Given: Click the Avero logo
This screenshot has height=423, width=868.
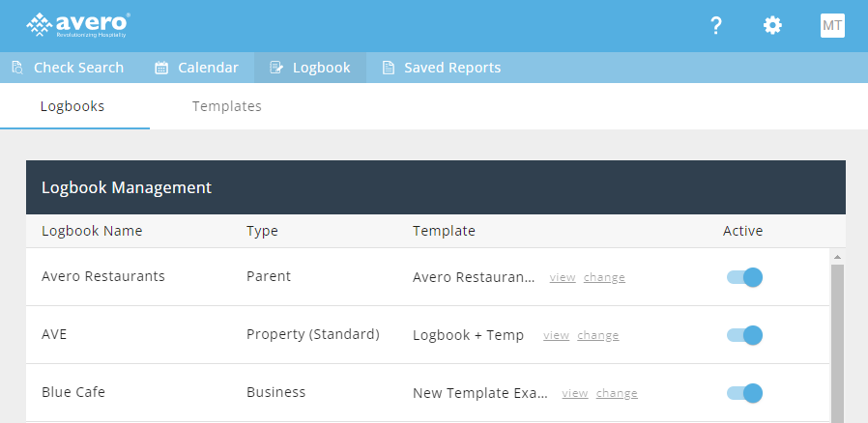Looking at the screenshot, I should [x=77, y=24].
